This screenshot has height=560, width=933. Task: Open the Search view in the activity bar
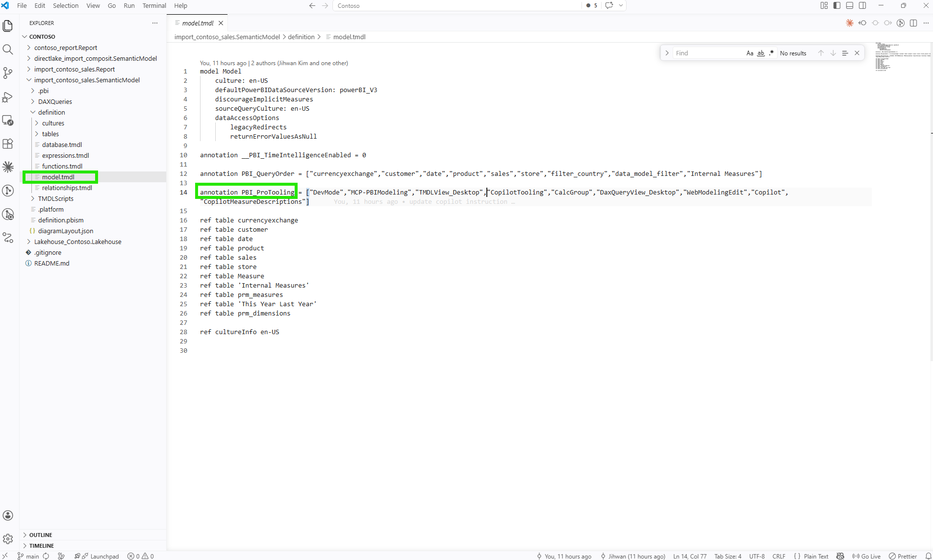pyautogui.click(x=8, y=49)
